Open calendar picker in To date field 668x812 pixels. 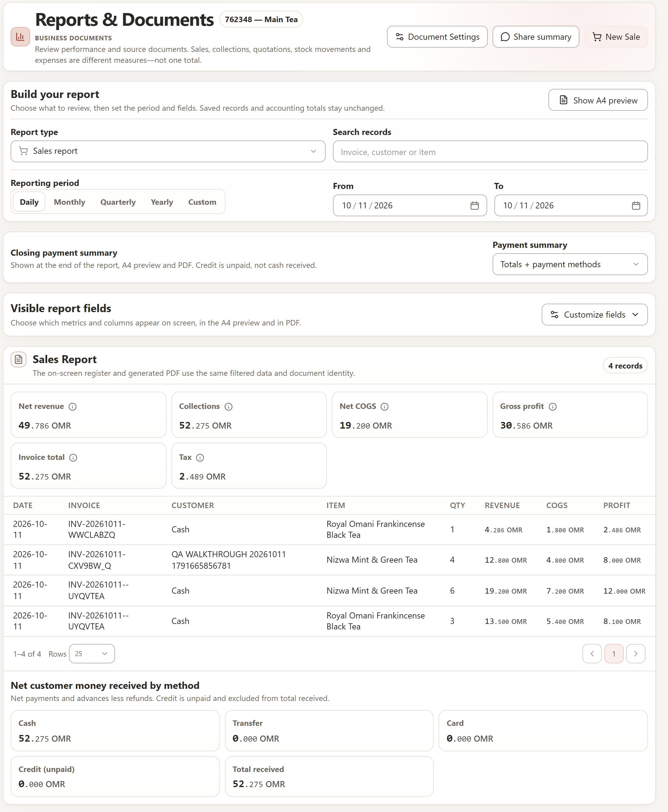pyautogui.click(x=636, y=206)
